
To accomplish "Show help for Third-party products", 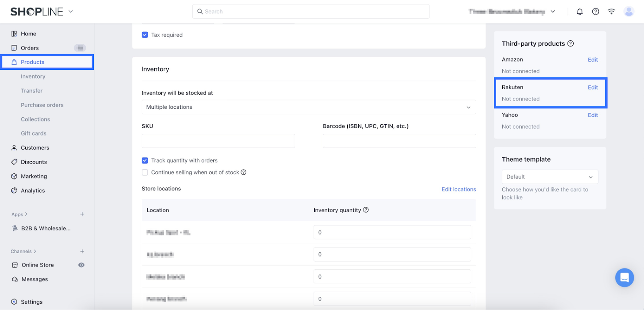I will tap(570, 44).
